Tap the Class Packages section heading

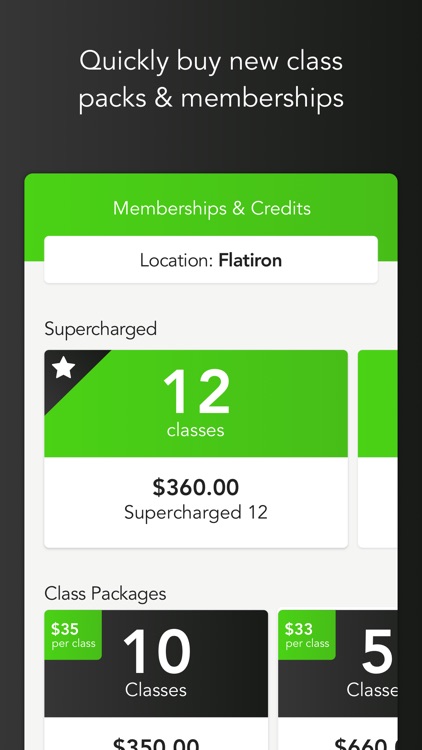point(105,594)
